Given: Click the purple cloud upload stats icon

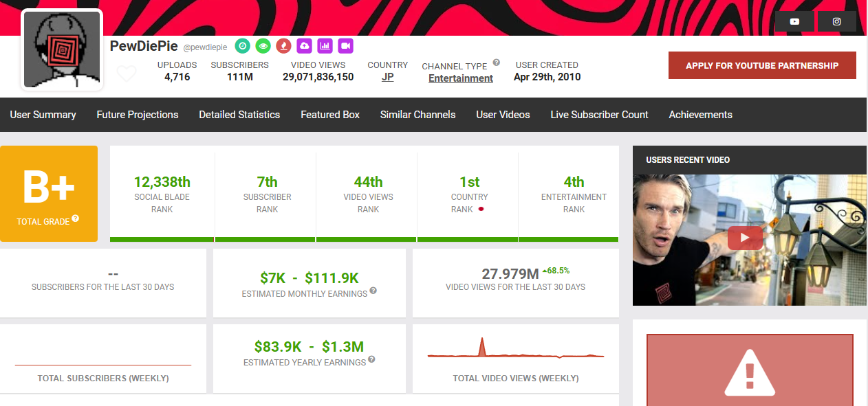Looking at the screenshot, I should coord(304,45).
